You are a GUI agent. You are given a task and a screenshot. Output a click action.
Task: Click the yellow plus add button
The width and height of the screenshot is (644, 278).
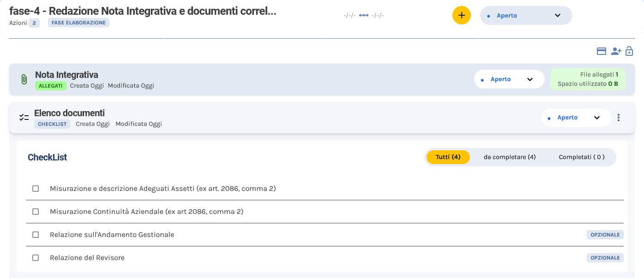coord(461,15)
